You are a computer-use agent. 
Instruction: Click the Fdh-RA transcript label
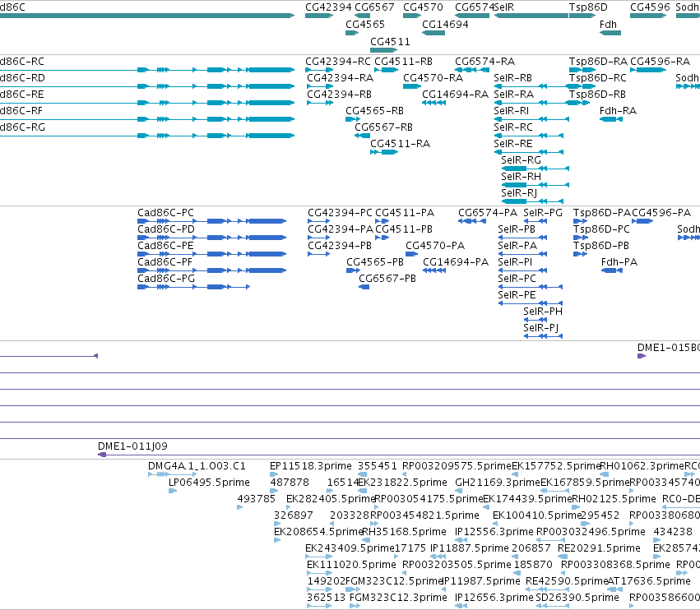point(618,111)
